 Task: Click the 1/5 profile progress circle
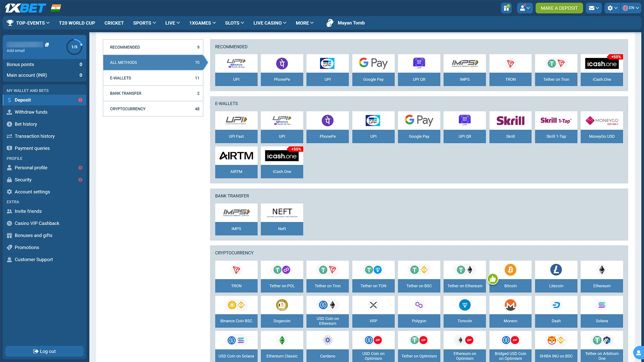click(74, 47)
